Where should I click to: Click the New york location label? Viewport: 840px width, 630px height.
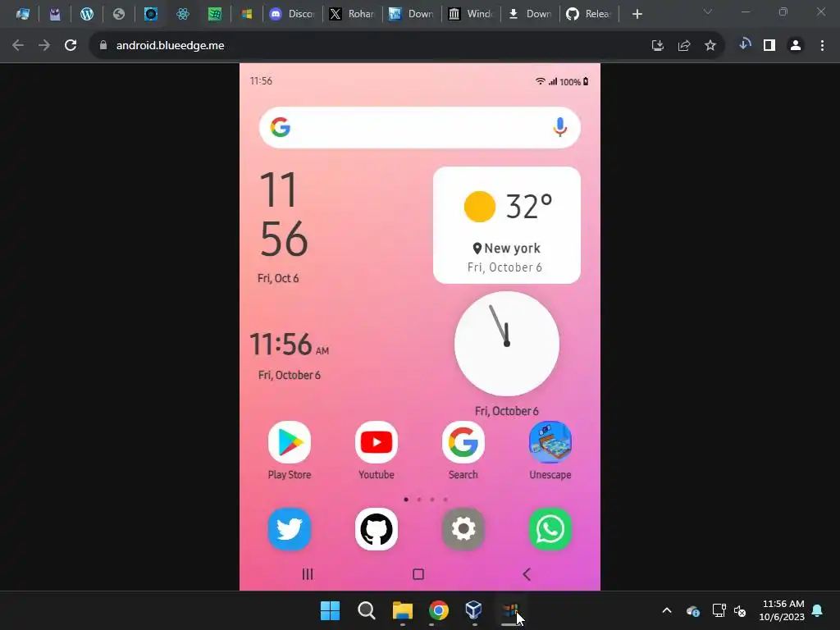[507, 249]
